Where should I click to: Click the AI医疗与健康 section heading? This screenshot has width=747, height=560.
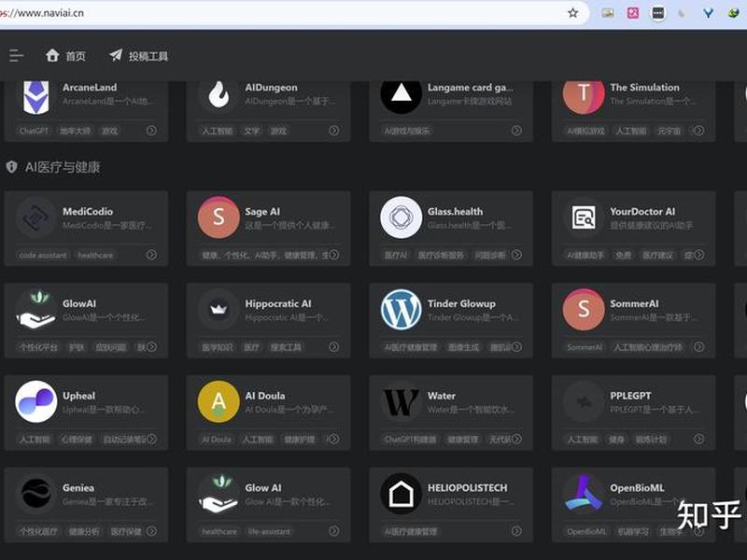[63, 167]
